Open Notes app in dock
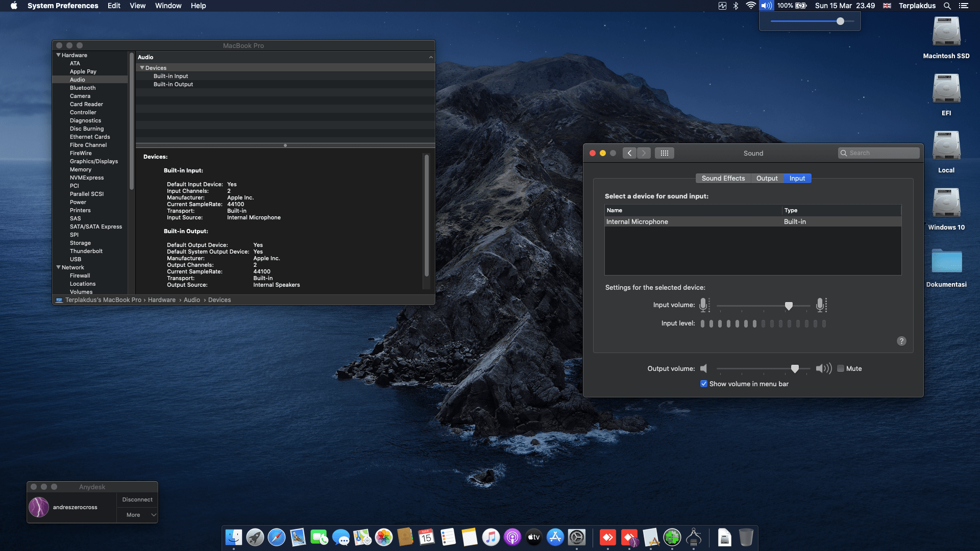 tap(470, 537)
